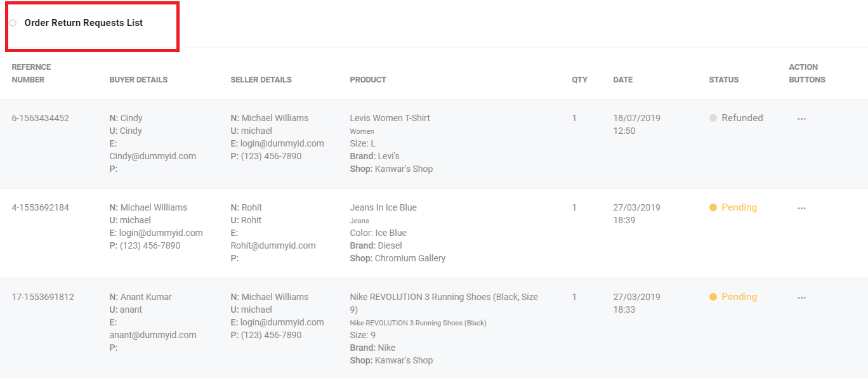Click the yellow Pending dot for order 4-1553692184

[x=713, y=207]
